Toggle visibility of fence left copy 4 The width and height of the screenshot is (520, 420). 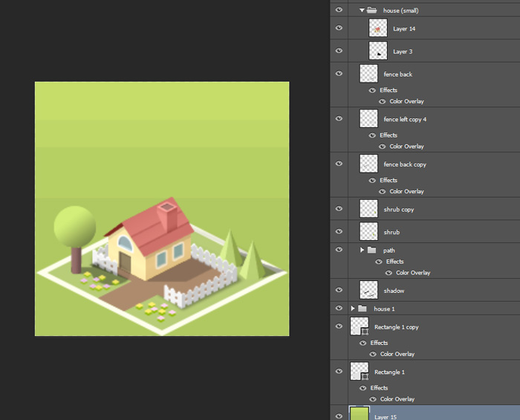(339, 118)
